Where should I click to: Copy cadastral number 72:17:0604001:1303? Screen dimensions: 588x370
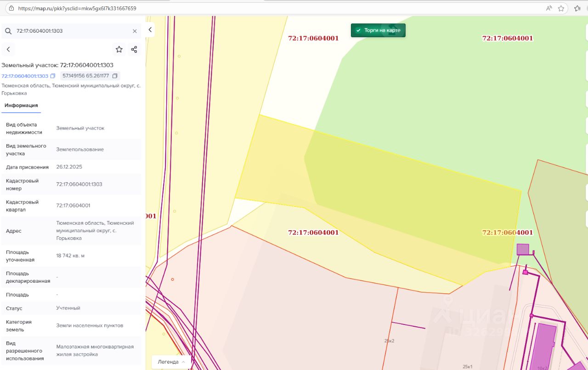point(53,76)
